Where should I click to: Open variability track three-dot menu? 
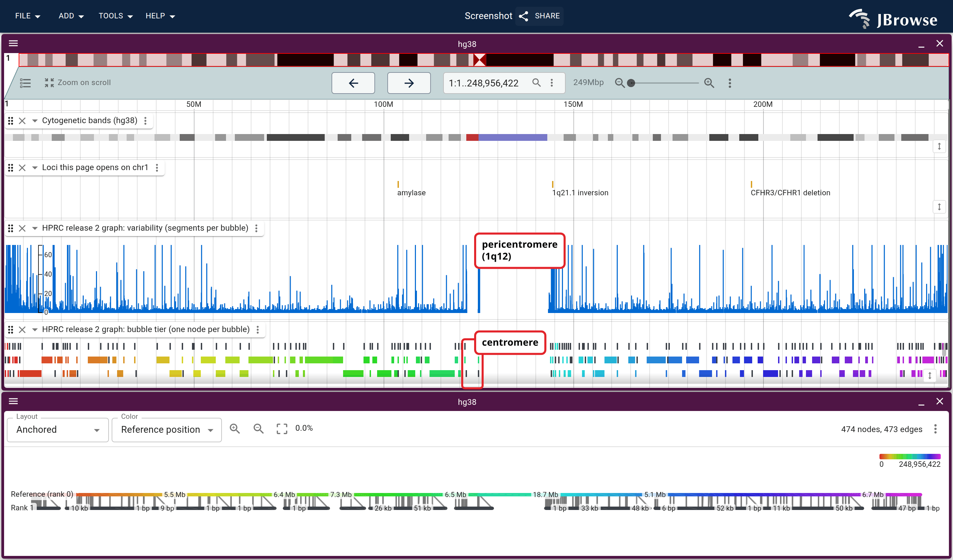[256, 228]
